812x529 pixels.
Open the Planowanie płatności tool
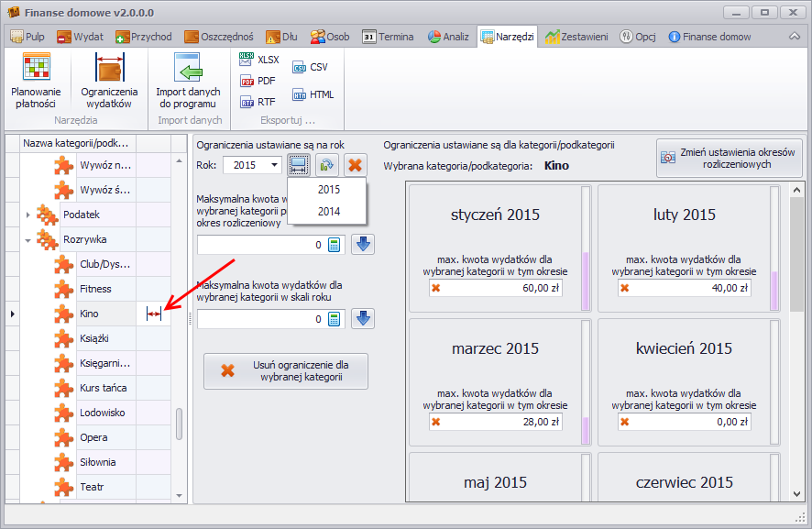click(x=36, y=81)
